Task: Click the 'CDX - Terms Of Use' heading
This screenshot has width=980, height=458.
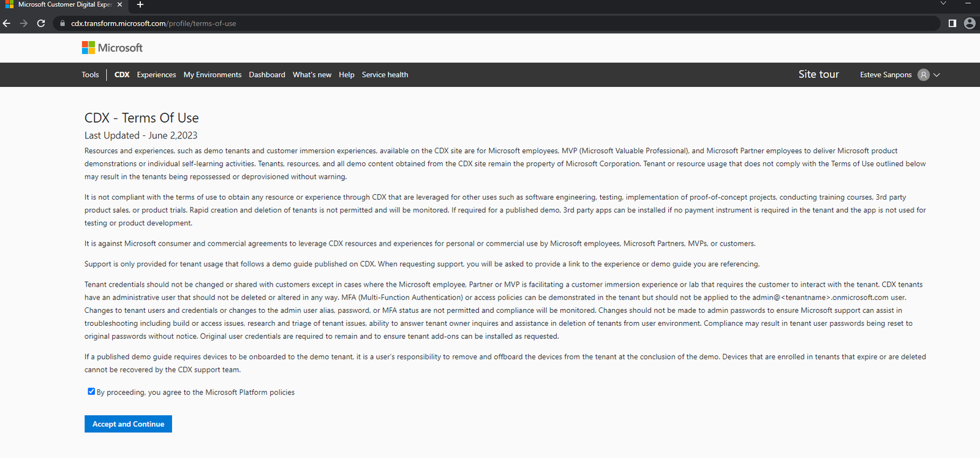Action: (141, 118)
